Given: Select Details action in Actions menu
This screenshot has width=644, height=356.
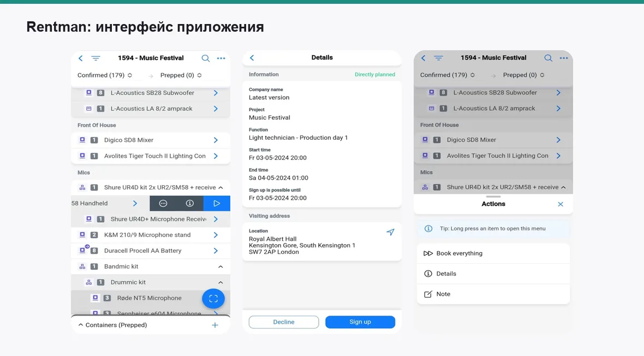Looking at the screenshot, I should (x=493, y=274).
